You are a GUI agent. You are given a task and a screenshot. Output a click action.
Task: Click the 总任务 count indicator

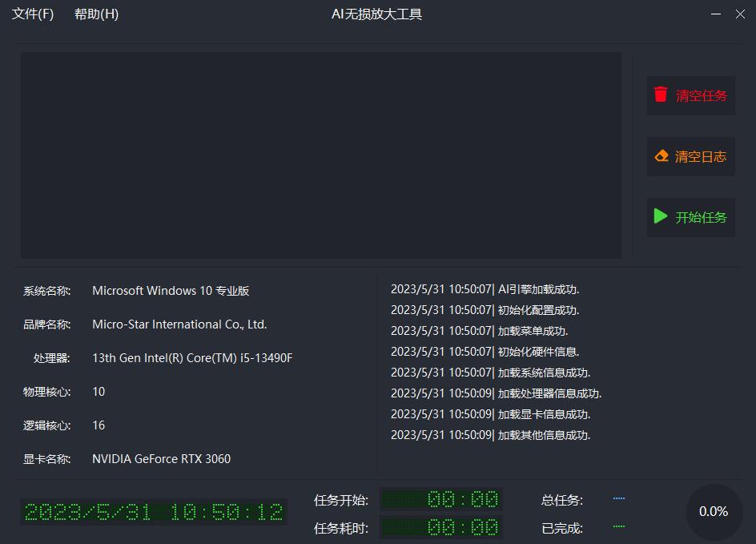tap(618, 498)
